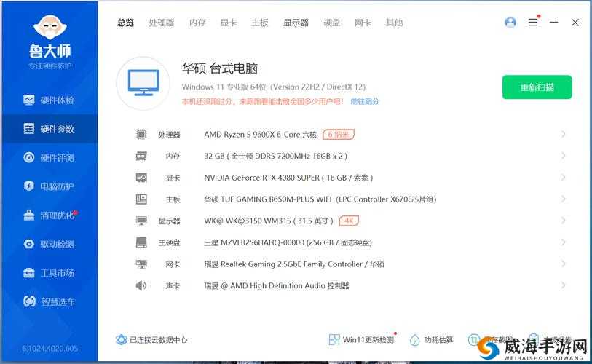Click the 4K badge on display row
Viewport: 592px width, 364px height.
point(349,221)
